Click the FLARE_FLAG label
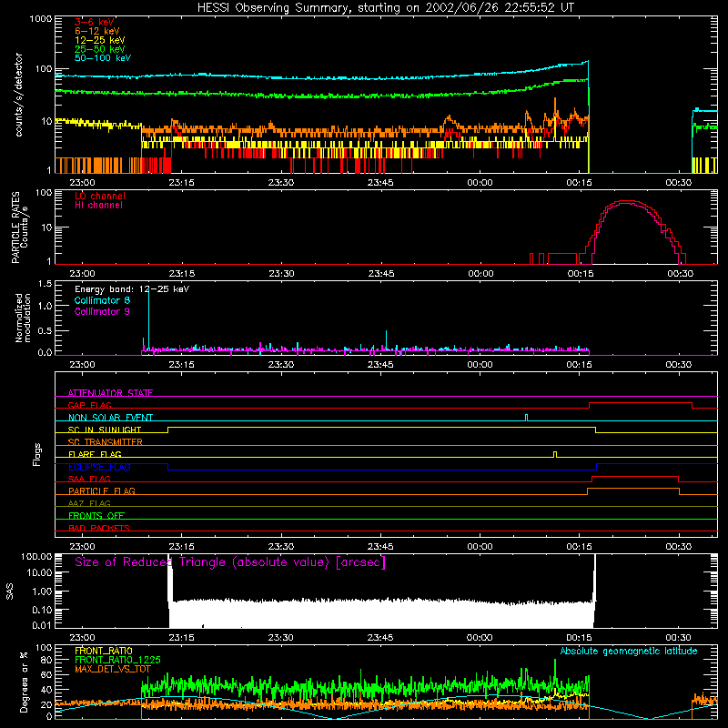728x728 pixels. [95, 454]
